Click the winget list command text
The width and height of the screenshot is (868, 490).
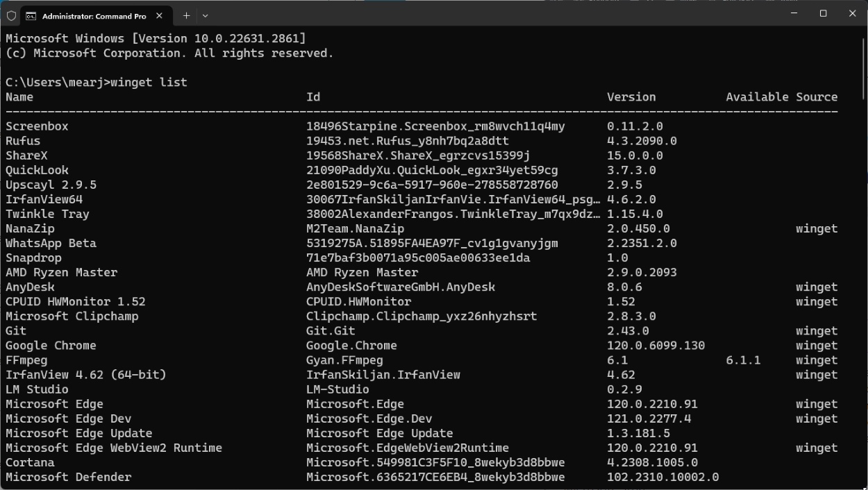[147, 82]
